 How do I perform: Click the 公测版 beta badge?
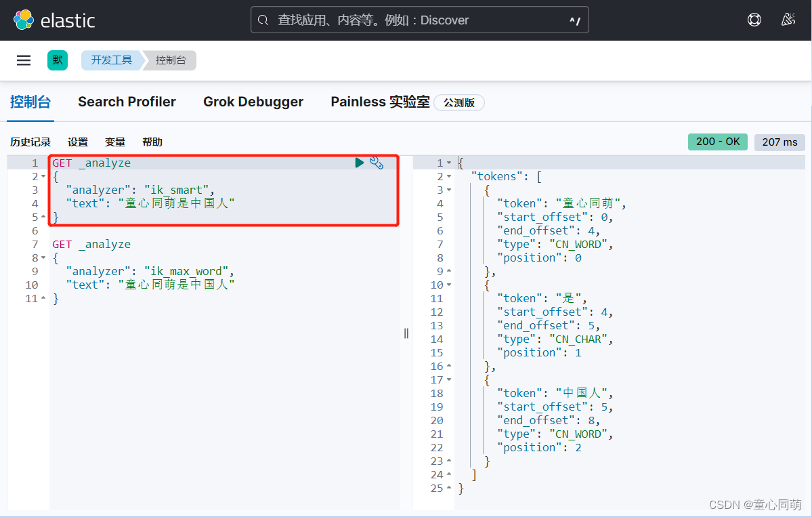pyautogui.click(x=458, y=102)
